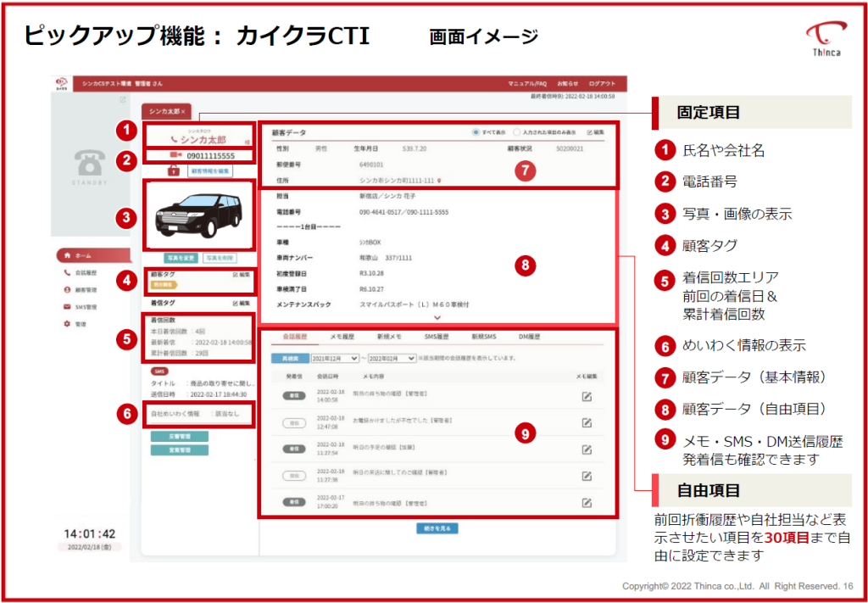
Task: Click the red padlock icon
Action: (x=174, y=171)
